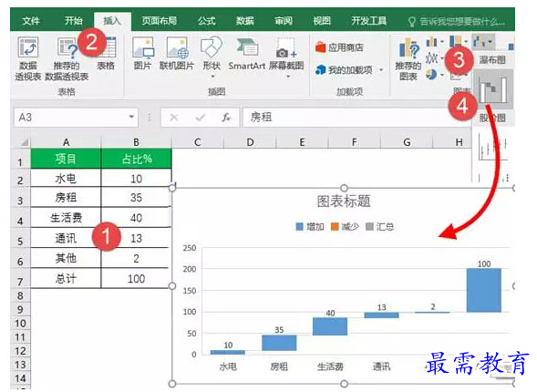Switch to the 插入 (Insert) tab

[112, 21]
